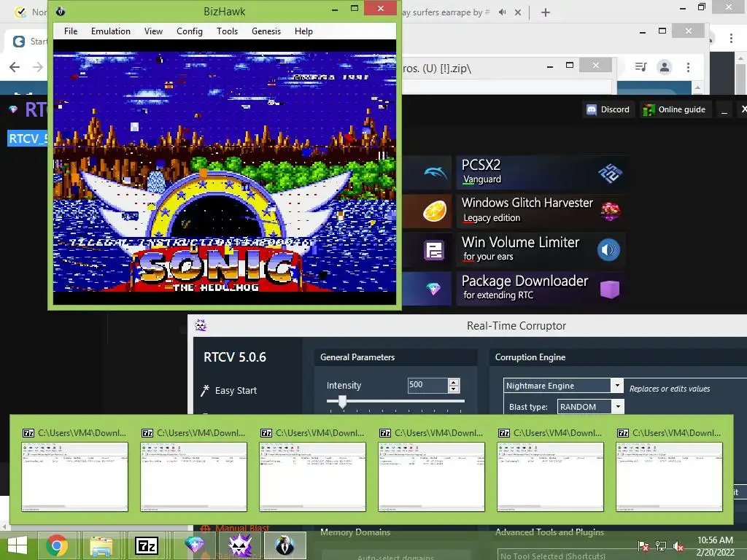747x560 pixels.
Task: Click the PCSX2 logo icon
Action: 610,172
